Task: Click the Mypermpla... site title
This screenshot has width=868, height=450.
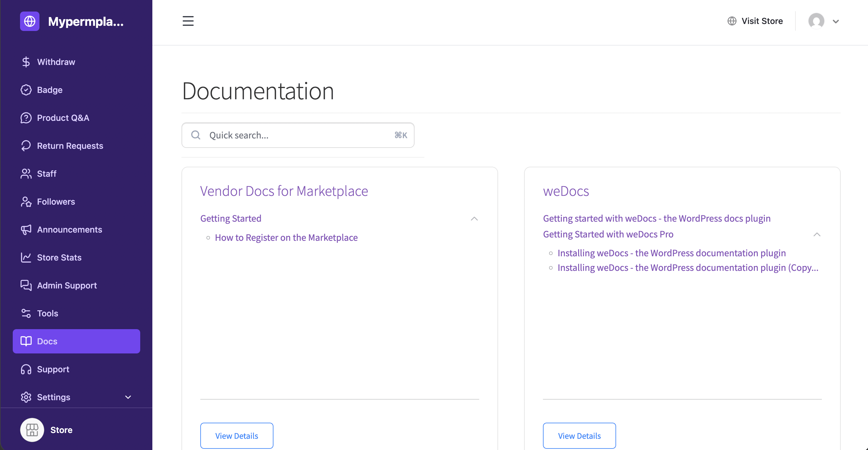Action: pyautogui.click(x=86, y=21)
